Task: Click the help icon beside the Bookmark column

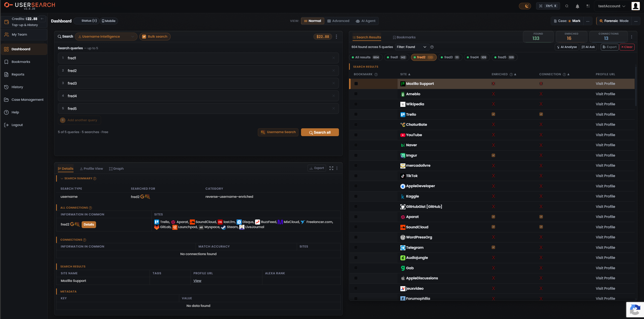Action: [376, 75]
